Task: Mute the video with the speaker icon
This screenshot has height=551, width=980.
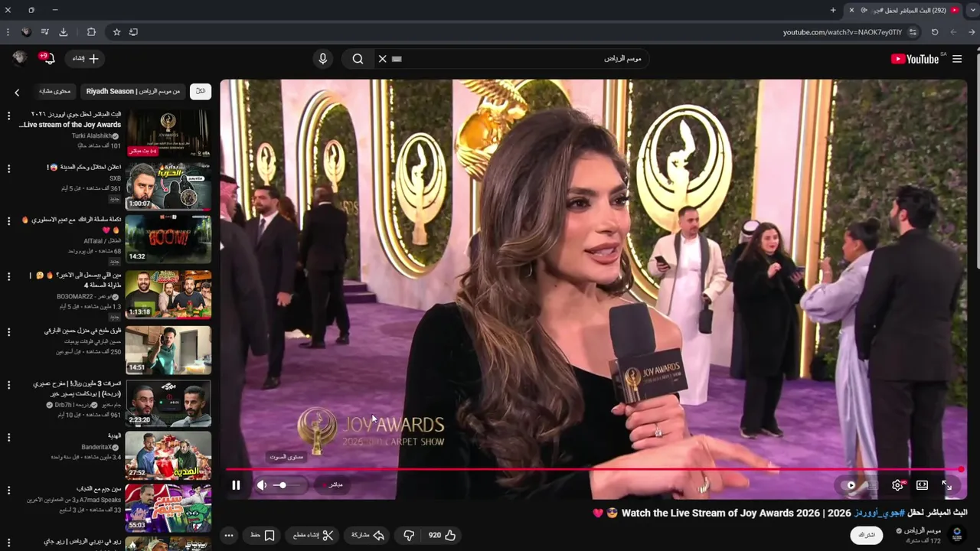Action: pyautogui.click(x=262, y=485)
